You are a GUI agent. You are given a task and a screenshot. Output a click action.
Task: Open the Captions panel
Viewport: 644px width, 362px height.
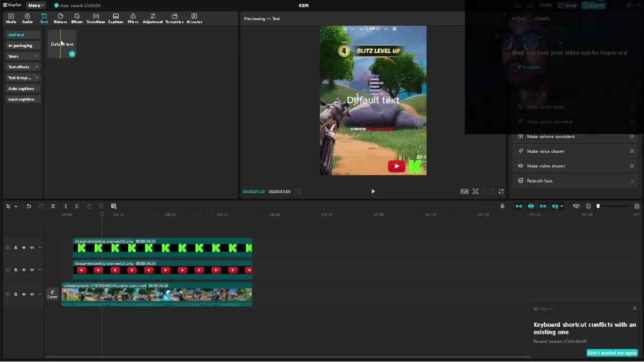[116, 19]
